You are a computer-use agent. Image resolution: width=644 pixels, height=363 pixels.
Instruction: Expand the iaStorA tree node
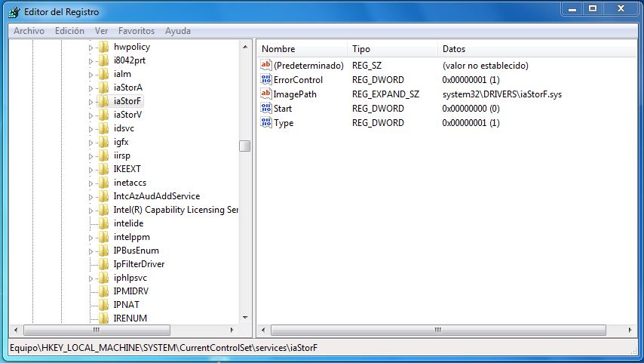[90, 88]
